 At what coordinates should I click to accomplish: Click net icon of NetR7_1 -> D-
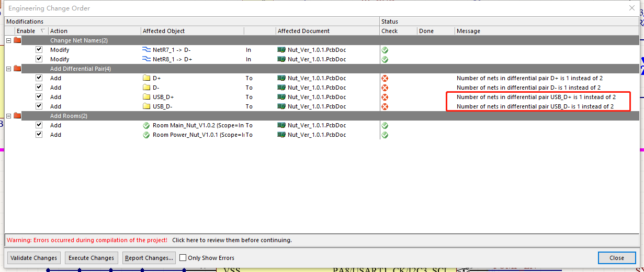click(146, 50)
